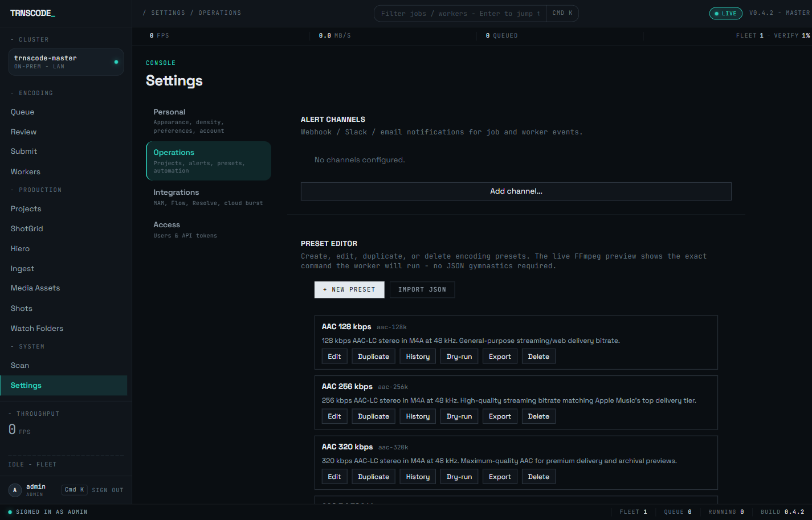Dry-run the AAC 320 kbps preset
Screen dimensions: 812x520
(x=459, y=477)
